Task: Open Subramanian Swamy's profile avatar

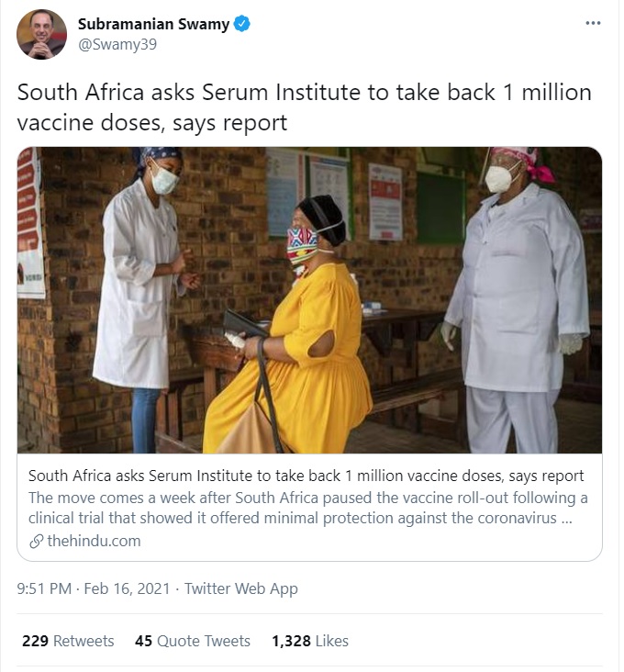Action: click(41, 34)
